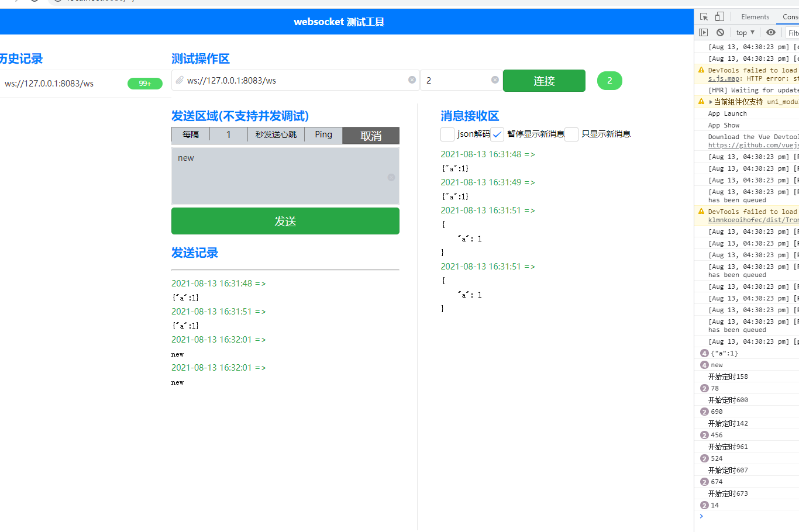
Task: Enable 只显示新消息 checkbox
Action: (x=571, y=134)
